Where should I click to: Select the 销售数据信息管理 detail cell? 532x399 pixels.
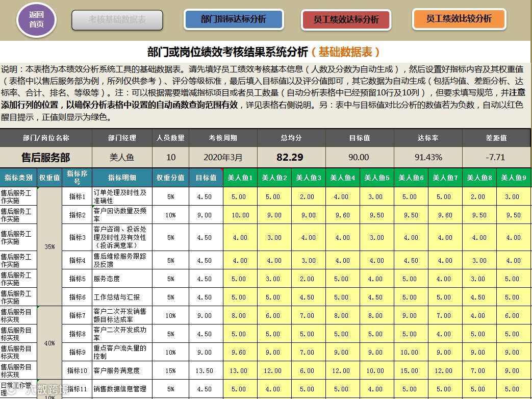pyautogui.click(x=122, y=389)
